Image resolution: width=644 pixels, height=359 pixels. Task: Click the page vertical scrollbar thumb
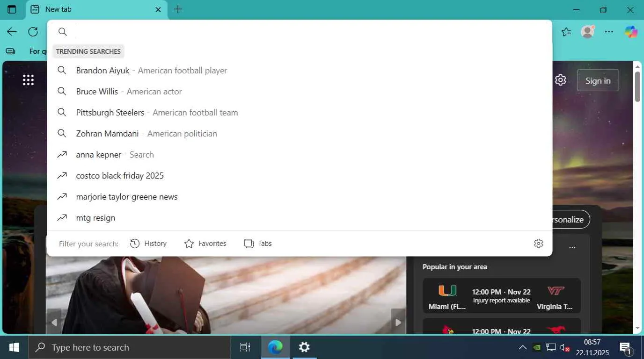tap(637, 86)
